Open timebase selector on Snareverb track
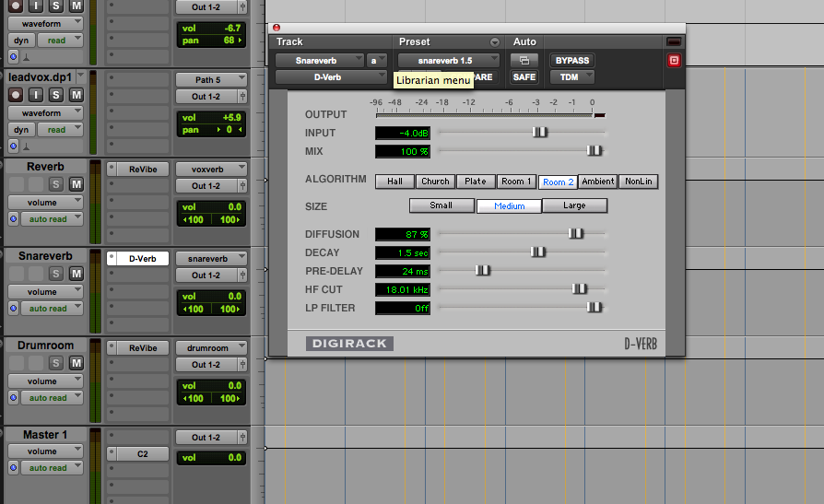Image resolution: width=824 pixels, height=504 pixels. (x=14, y=308)
